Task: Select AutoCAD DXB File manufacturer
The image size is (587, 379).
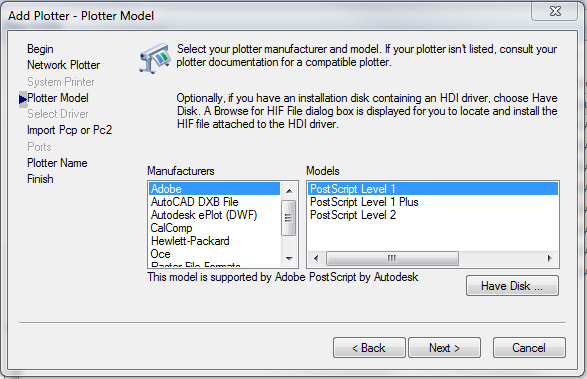Action: [x=215, y=202]
